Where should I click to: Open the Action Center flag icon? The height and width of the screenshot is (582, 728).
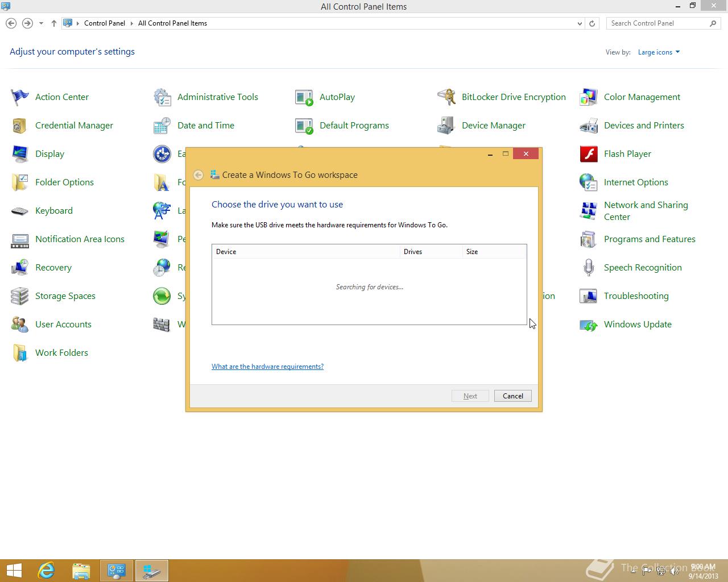coord(20,97)
